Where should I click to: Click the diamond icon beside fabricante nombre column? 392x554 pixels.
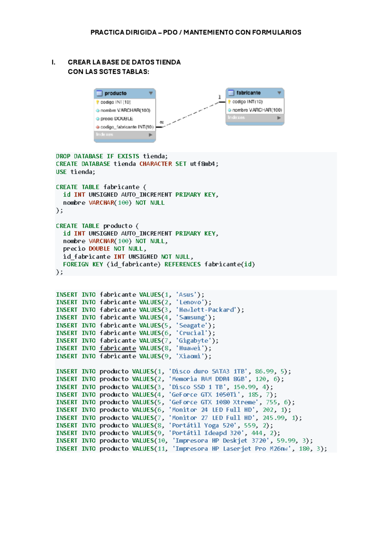click(229, 110)
